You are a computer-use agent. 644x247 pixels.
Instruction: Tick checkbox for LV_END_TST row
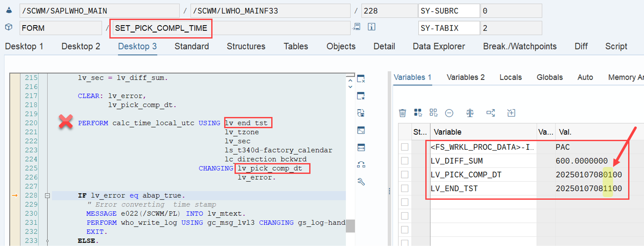pos(405,188)
